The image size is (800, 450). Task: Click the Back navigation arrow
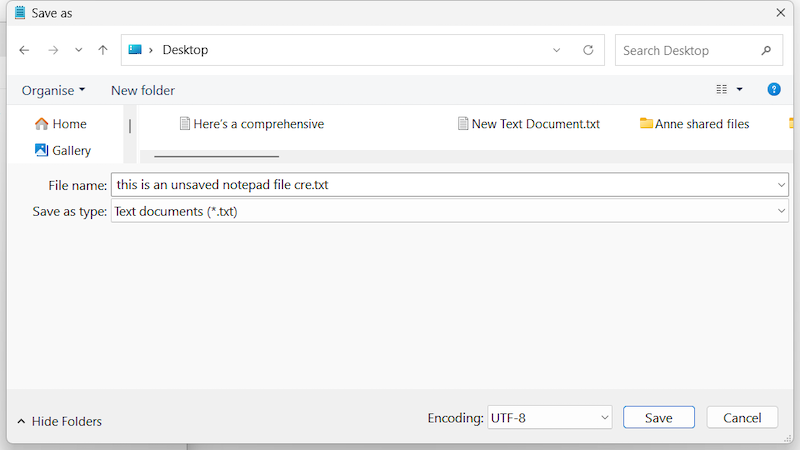[24, 50]
